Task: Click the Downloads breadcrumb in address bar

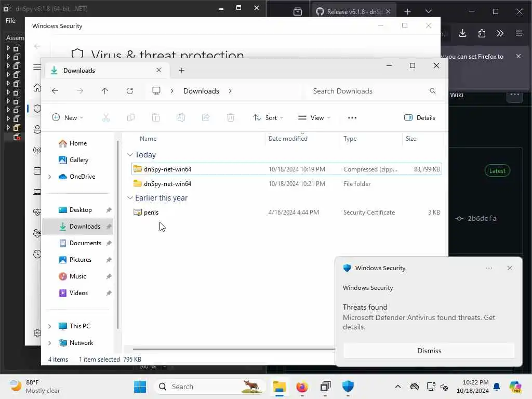Action: coord(201,91)
